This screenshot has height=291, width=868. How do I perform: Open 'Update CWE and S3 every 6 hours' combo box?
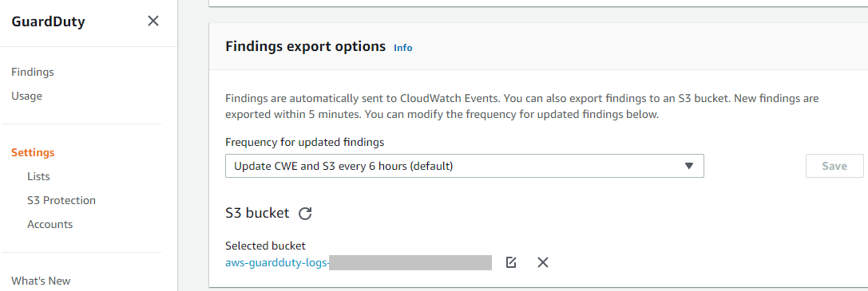coord(465,166)
